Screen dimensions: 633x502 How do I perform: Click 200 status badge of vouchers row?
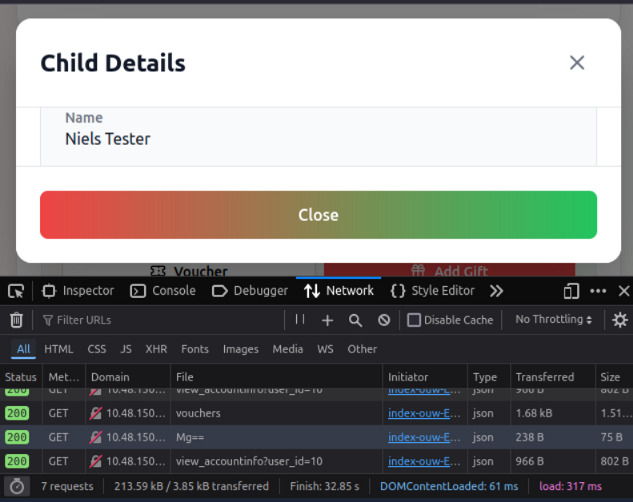point(17,413)
